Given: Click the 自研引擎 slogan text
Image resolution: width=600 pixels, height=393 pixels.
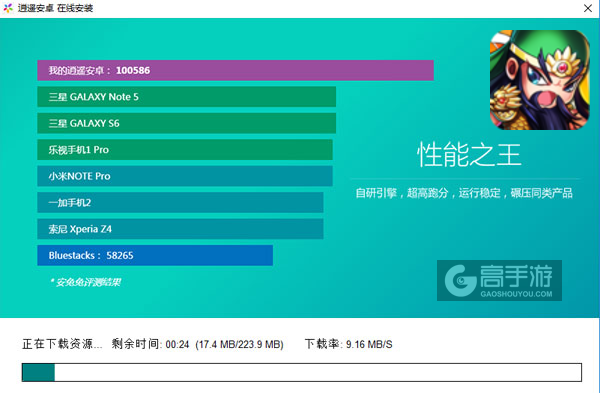Looking at the screenshot, I should click(x=464, y=193).
